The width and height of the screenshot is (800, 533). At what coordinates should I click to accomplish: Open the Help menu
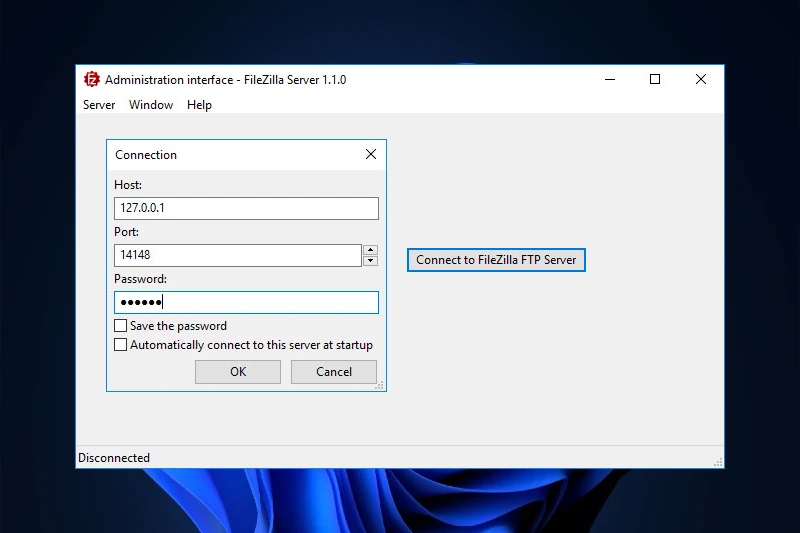pos(199,105)
